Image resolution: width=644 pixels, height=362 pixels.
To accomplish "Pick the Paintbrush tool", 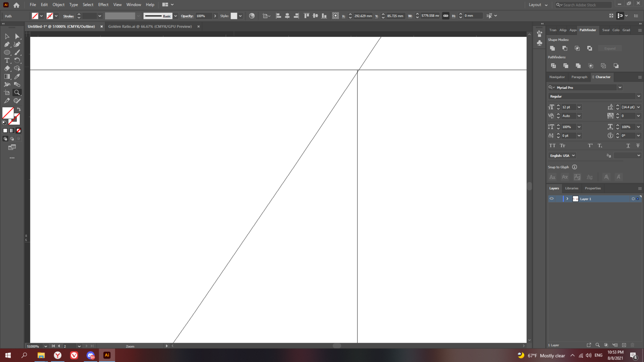I will [x=17, y=52].
